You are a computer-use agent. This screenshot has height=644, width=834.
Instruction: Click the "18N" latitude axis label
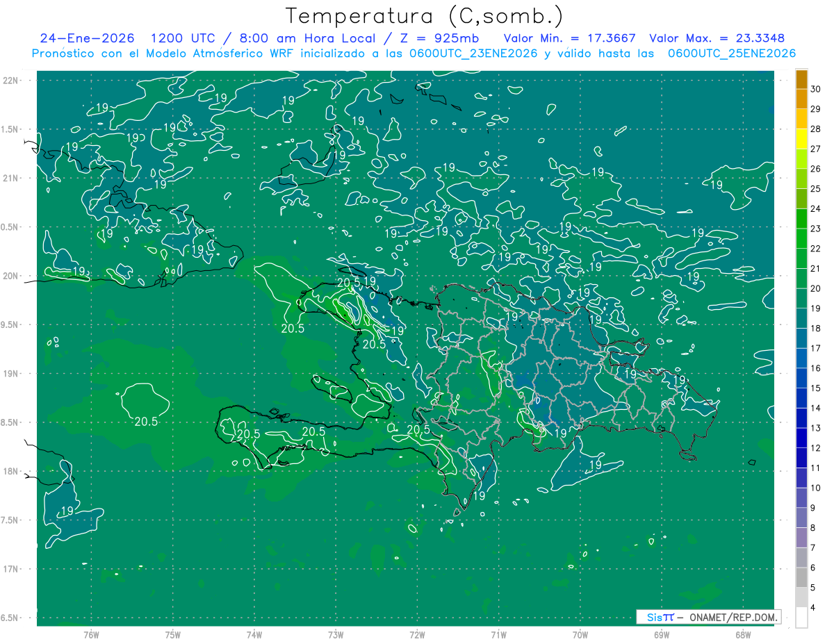click(10, 471)
